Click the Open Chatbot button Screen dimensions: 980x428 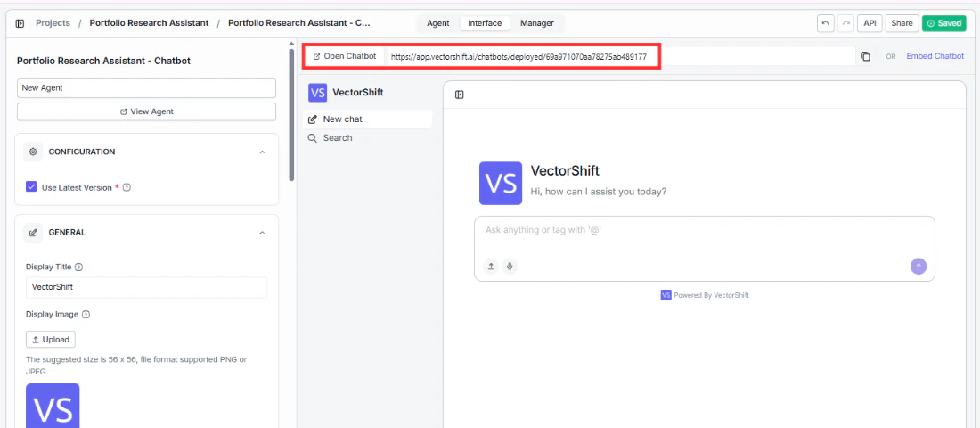[345, 56]
